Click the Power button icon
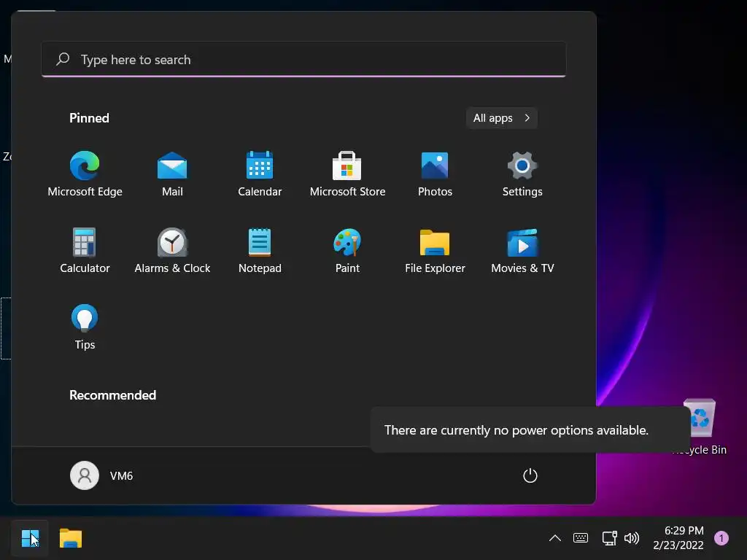This screenshot has height=560, width=747. point(530,475)
